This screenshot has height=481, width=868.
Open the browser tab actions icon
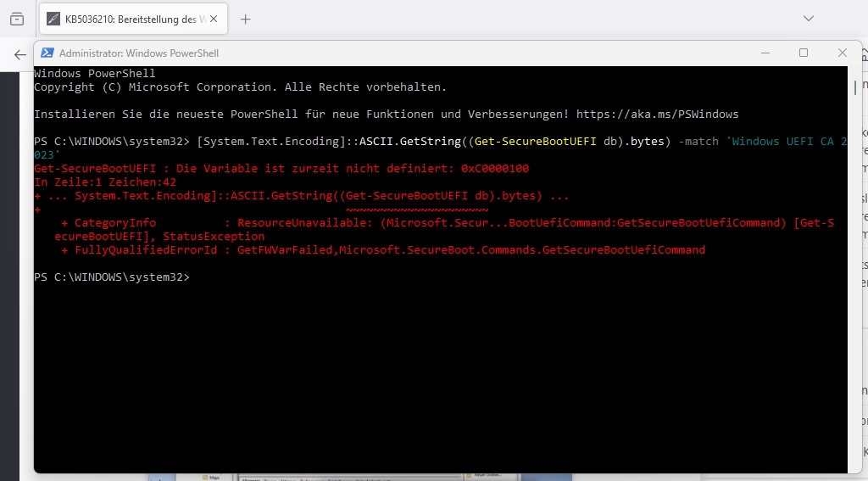point(17,19)
